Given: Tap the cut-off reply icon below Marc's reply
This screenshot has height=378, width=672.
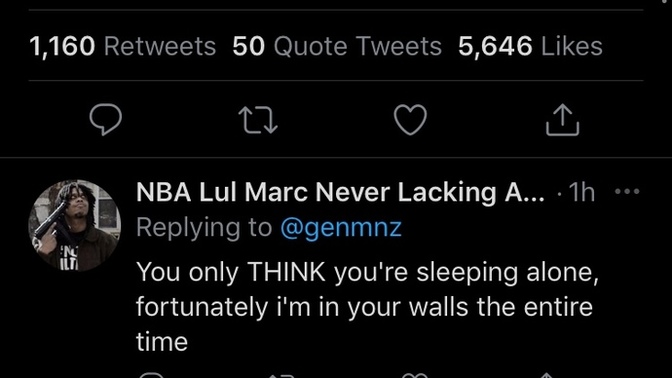Looking at the screenshot, I should click(152, 375).
